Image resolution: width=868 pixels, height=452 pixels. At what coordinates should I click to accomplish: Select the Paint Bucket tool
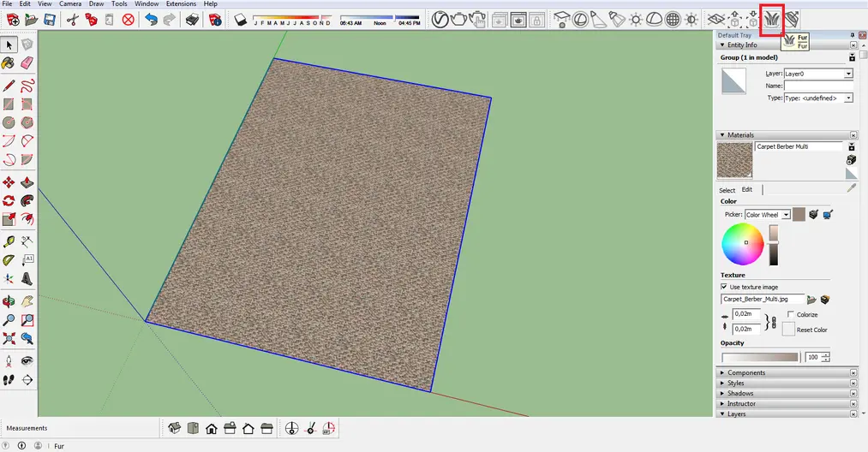(x=9, y=63)
